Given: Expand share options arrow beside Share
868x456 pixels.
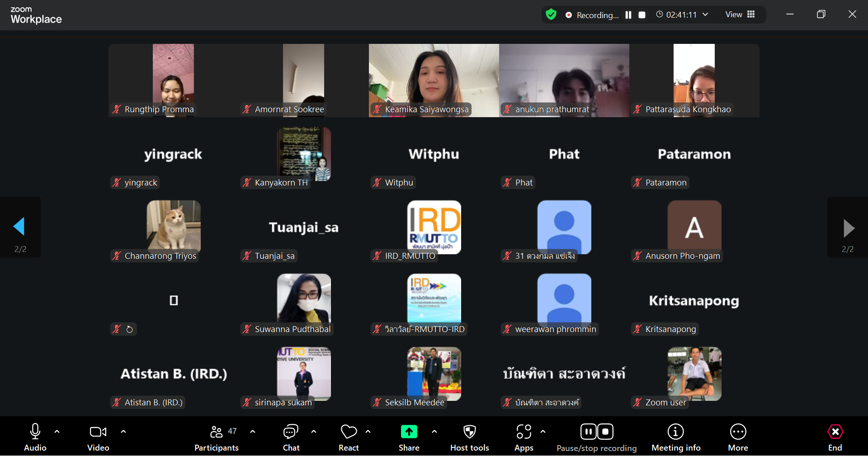Looking at the screenshot, I should coord(434,432).
